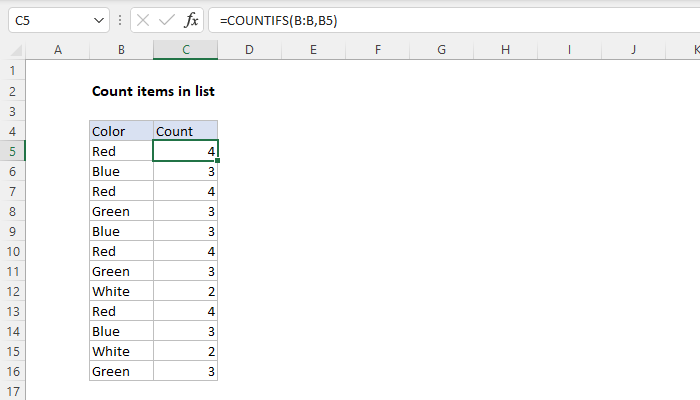Select column H header
This screenshot has width=700, height=400.
505,50
